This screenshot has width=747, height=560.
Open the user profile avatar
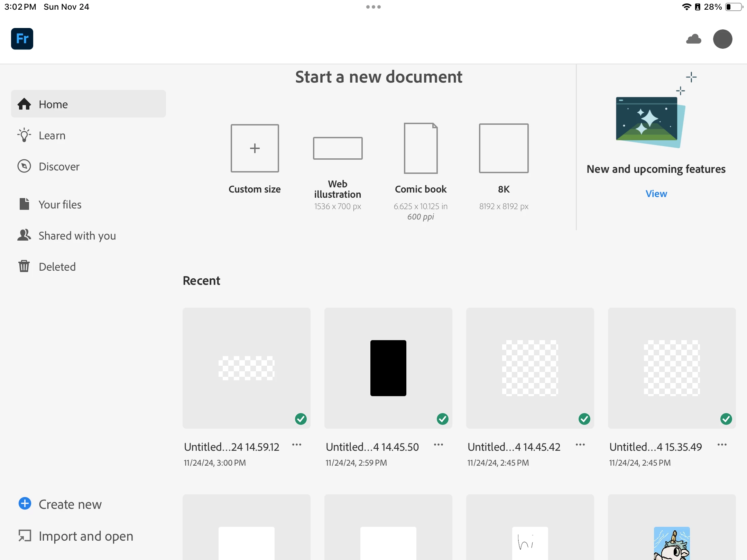point(722,39)
